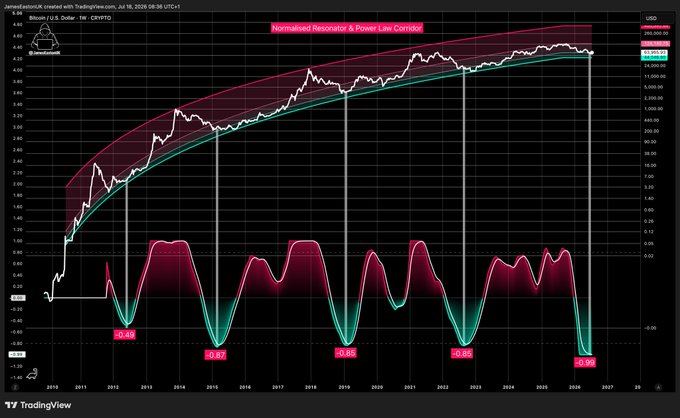Screen dimensions: 680x418
Task: Click the white current price tag on right axis
Action: tap(655, 52)
